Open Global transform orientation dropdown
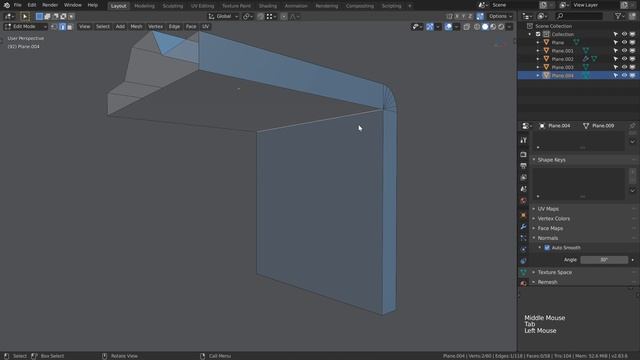This screenshot has width=640, height=360. pos(223,16)
